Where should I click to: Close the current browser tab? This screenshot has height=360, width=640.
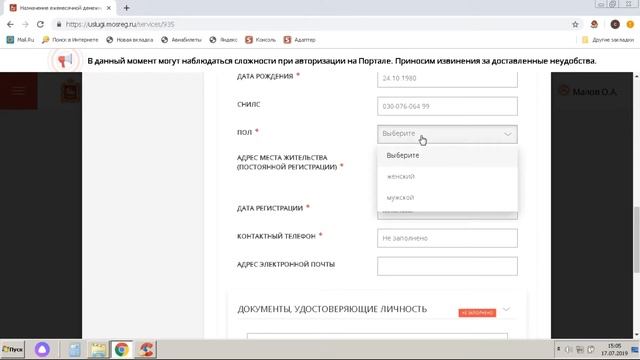pyautogui.click(x=109, y=8)
